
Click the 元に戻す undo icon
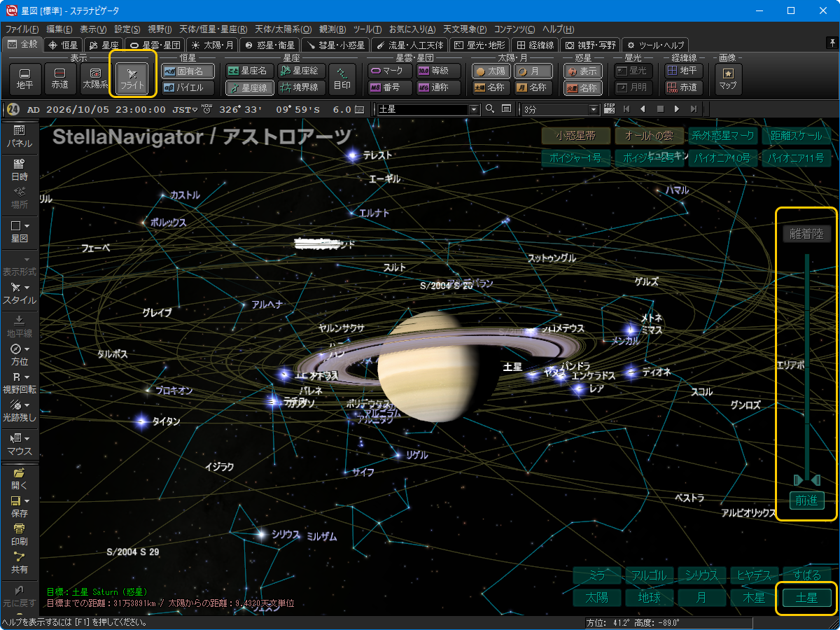(19, 596)
